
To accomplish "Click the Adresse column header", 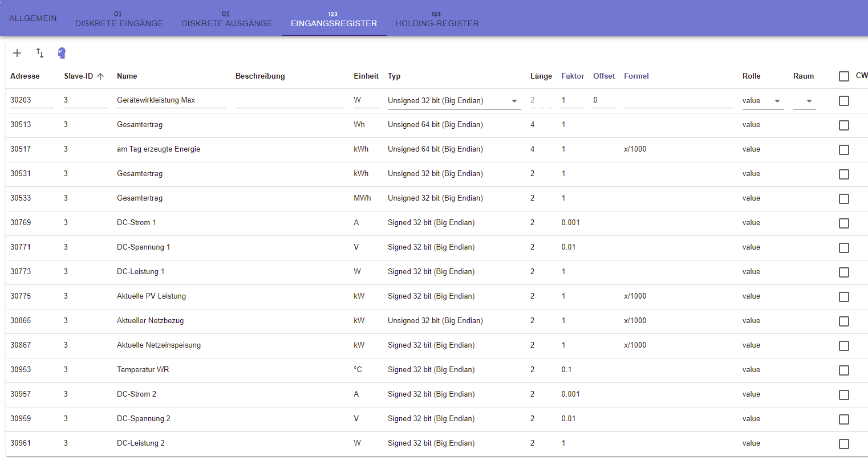I will (25, 76).
